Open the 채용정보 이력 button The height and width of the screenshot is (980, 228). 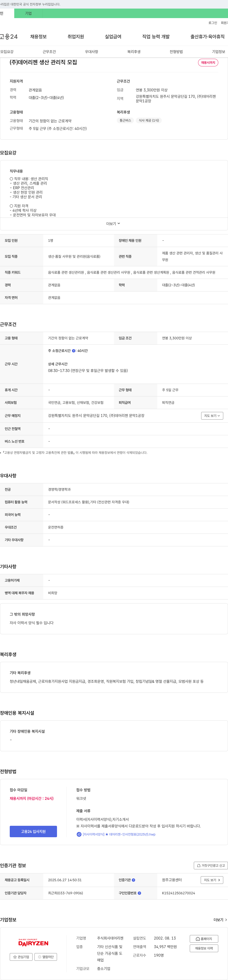pyautogui.click(x=204, y=948)
